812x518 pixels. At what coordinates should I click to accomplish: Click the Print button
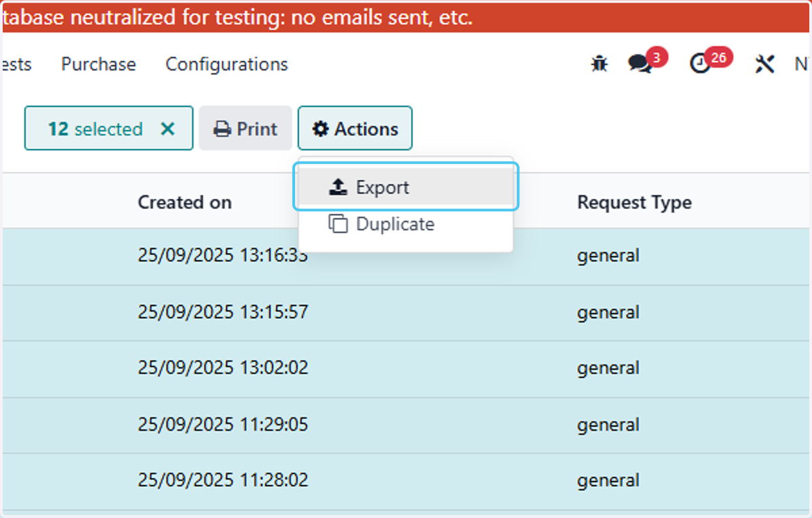[x=245, y=128]
